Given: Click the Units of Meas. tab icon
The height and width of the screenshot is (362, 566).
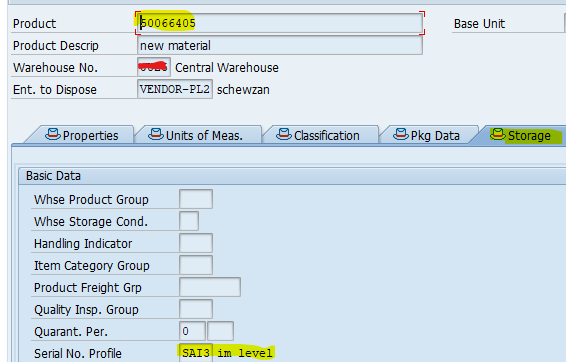Looking at the screenshot, I should click(156, 134).
